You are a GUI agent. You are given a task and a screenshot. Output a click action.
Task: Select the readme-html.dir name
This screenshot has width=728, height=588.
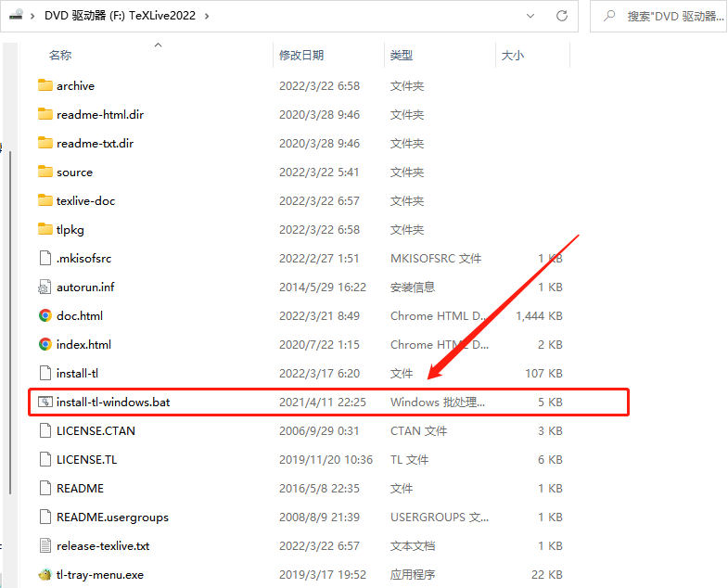100,115
